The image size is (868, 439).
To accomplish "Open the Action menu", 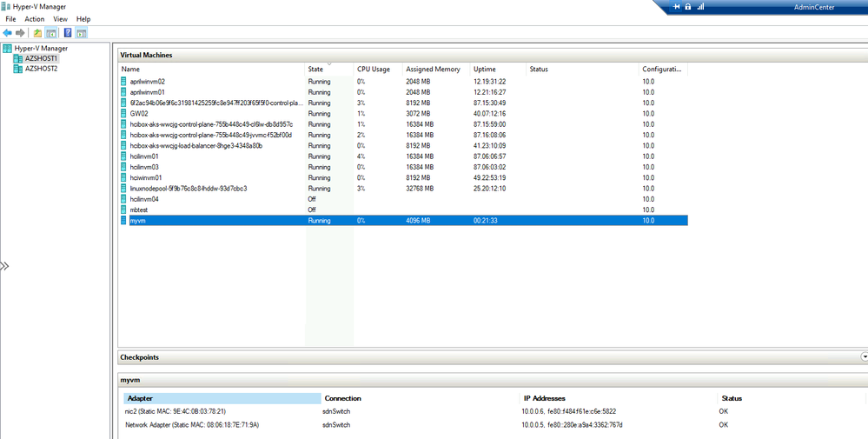I will (35, 19).
